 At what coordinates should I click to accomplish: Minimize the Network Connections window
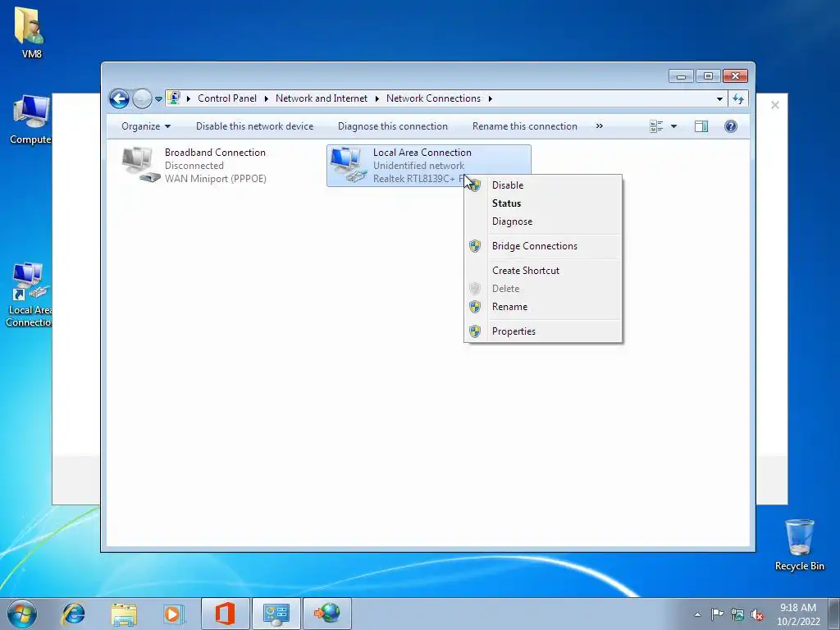pos(681,76)
